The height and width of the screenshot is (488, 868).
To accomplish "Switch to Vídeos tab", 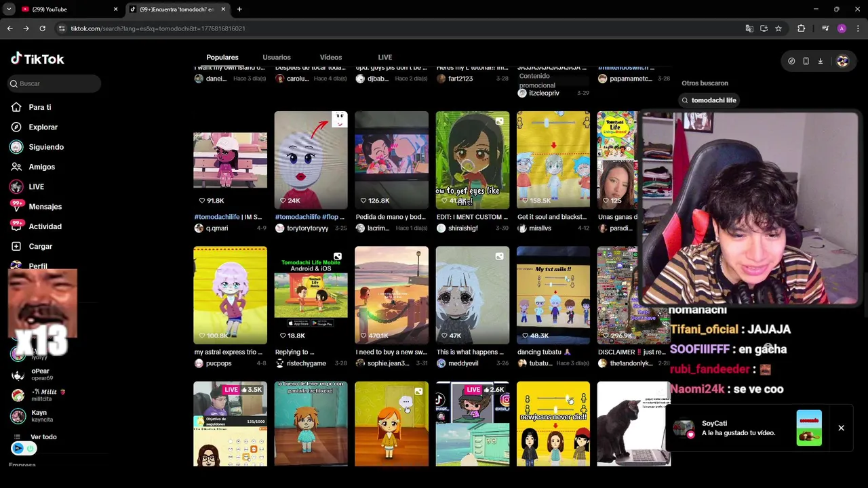I will click(331, 58).
